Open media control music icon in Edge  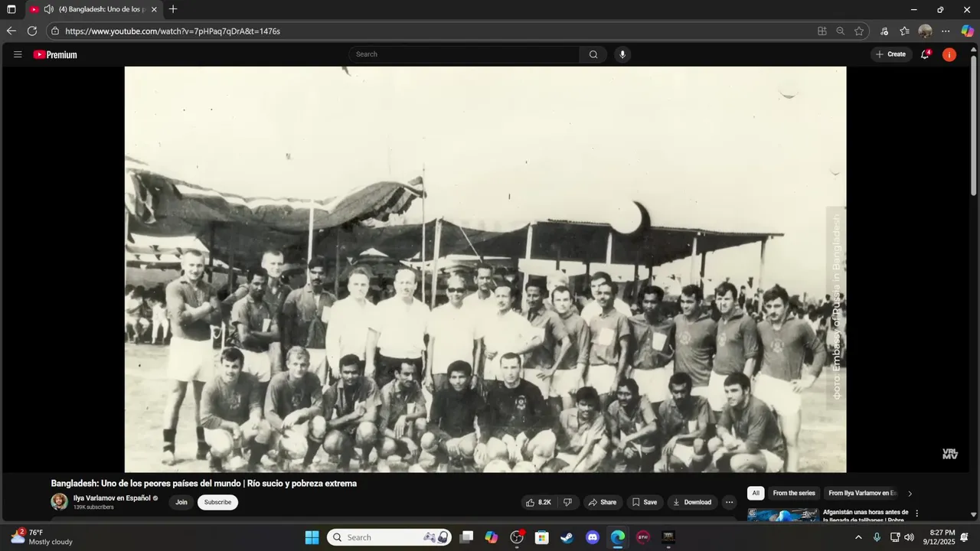pos(884,31)
